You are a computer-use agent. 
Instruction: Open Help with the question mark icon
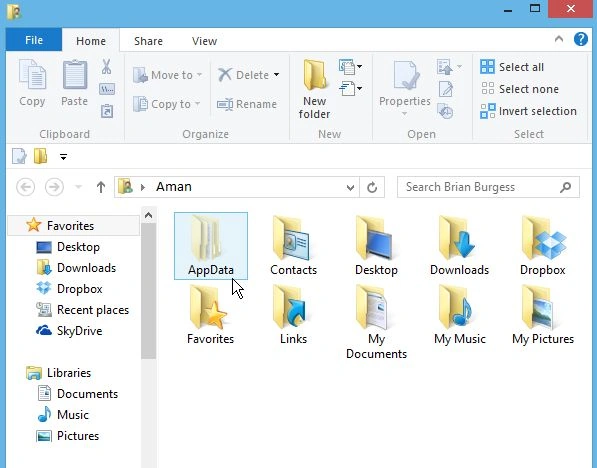tap(581, 39)
